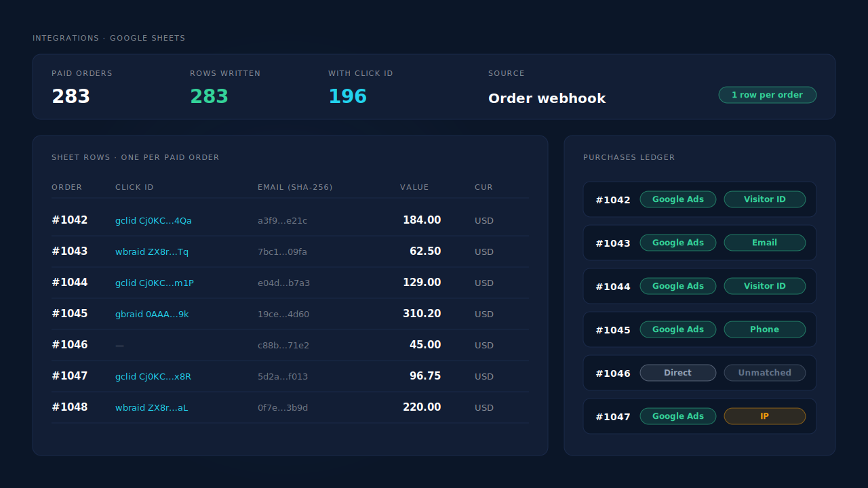This screenshot has width=868, height=488.
Task: Click the Paid Orders count 283
Action: coord(71,96)
